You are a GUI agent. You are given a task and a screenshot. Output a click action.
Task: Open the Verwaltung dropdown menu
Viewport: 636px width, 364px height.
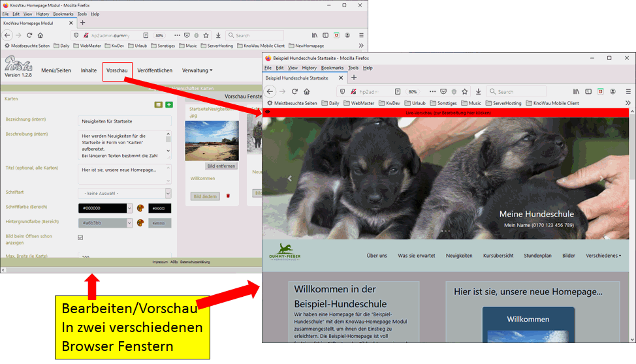pyautogui.click(x=197, y=70)
